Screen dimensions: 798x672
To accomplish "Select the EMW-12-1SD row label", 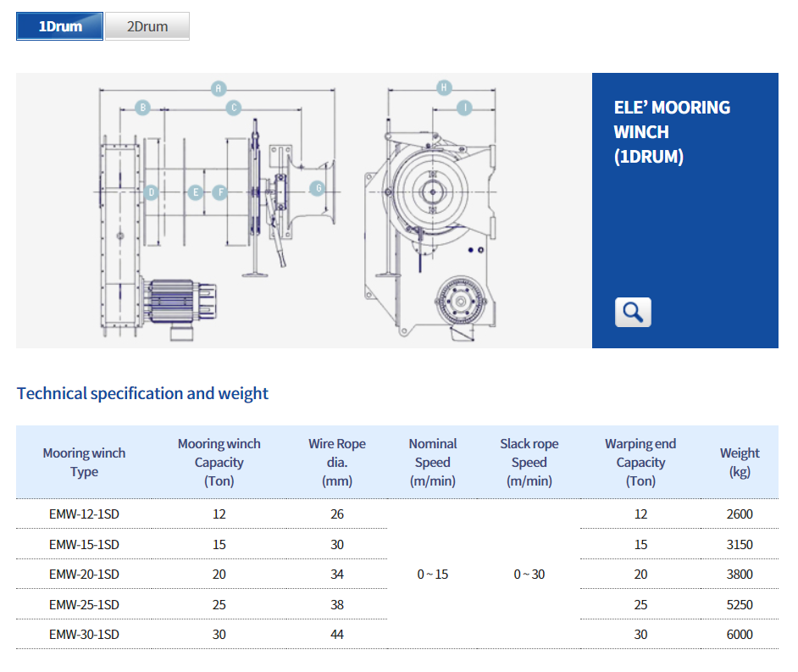I will (x=84, y=514).
